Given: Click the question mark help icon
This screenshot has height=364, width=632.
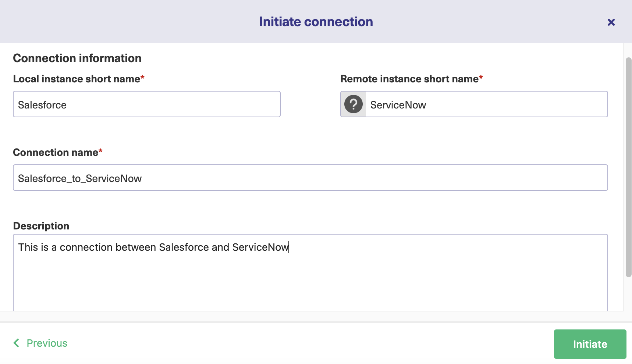Looking at the screenshot, I should point(354,104).
